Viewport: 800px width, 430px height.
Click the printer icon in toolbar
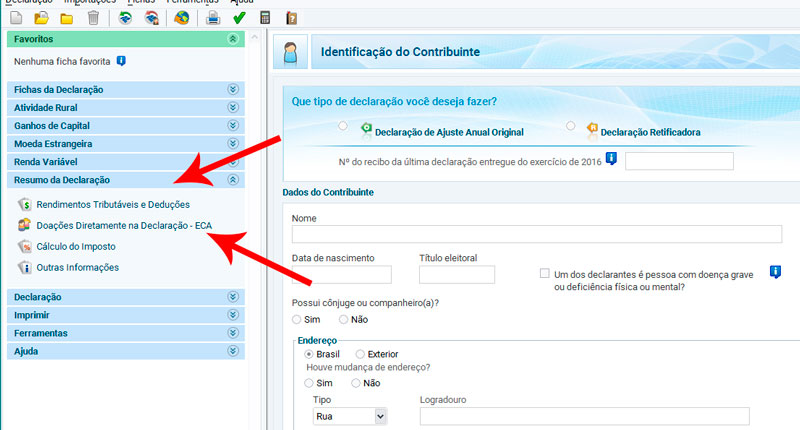click(x=213, y=18)
